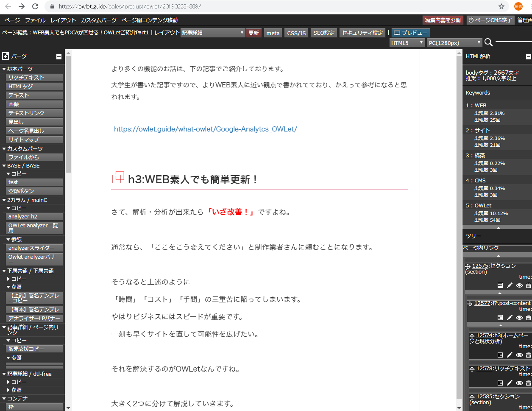Click pencil edit icon for 12577 枠.post-content
Screen dimensions: 532x411
[x=510, y=318]
